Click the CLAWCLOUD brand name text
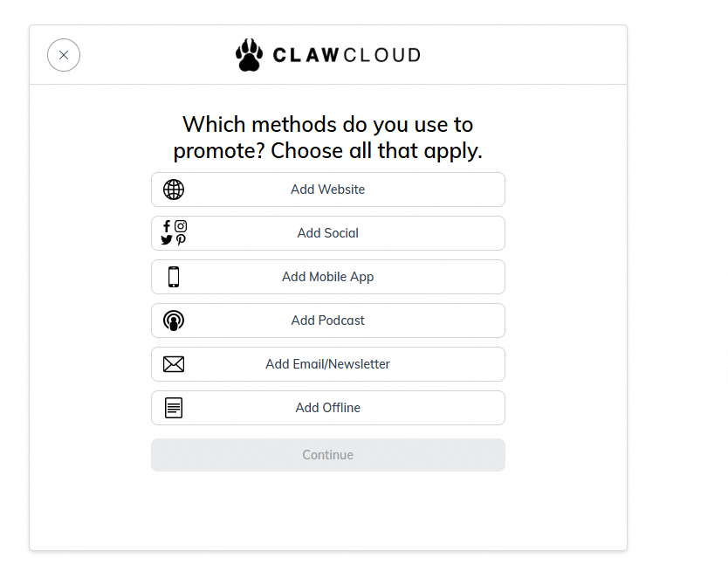 coord(347,55)
